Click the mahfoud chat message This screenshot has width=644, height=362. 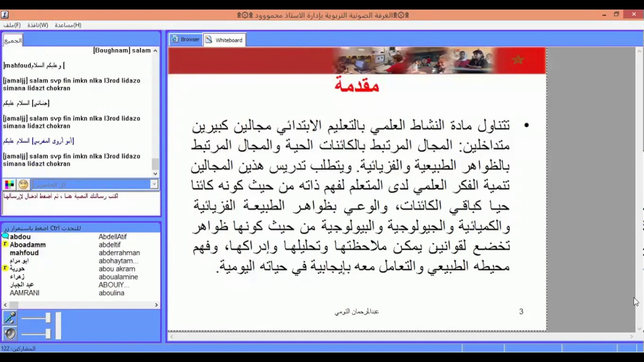click(34, 65)
